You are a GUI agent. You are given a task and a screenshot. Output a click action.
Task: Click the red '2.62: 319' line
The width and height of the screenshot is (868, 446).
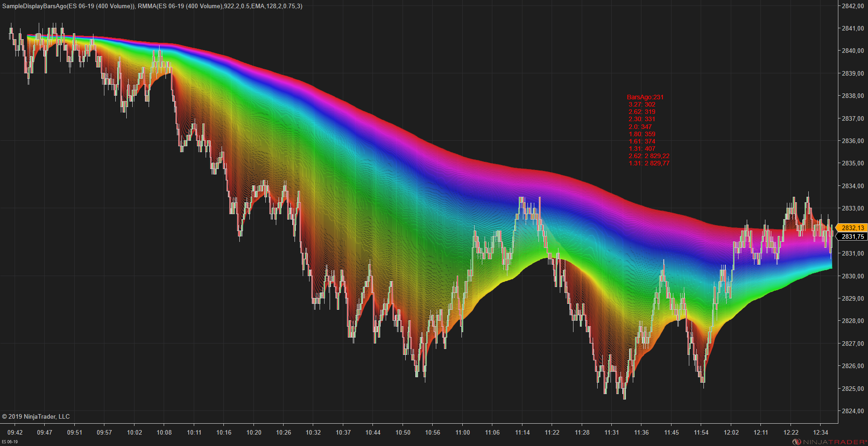point(642,112)
